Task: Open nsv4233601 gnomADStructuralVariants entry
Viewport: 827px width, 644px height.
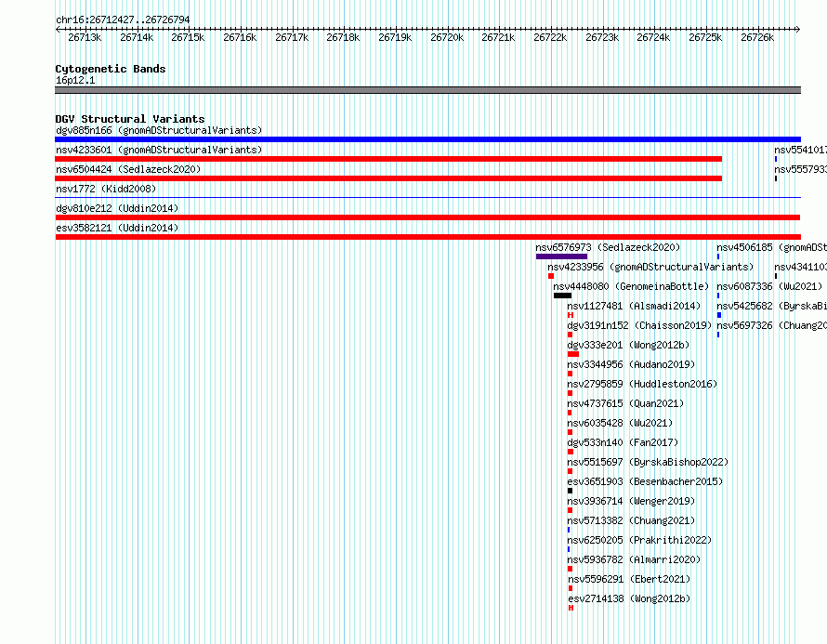Action: point(159,150)
